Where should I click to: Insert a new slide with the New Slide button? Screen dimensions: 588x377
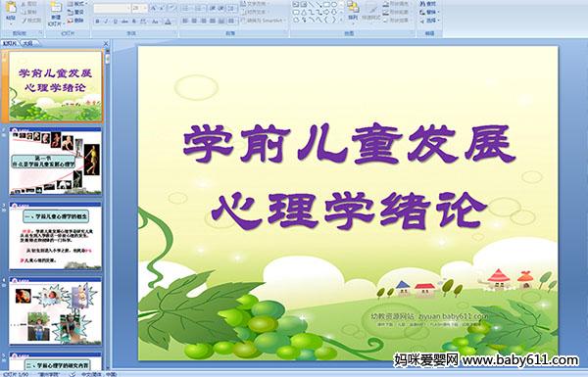pos(56,14)
